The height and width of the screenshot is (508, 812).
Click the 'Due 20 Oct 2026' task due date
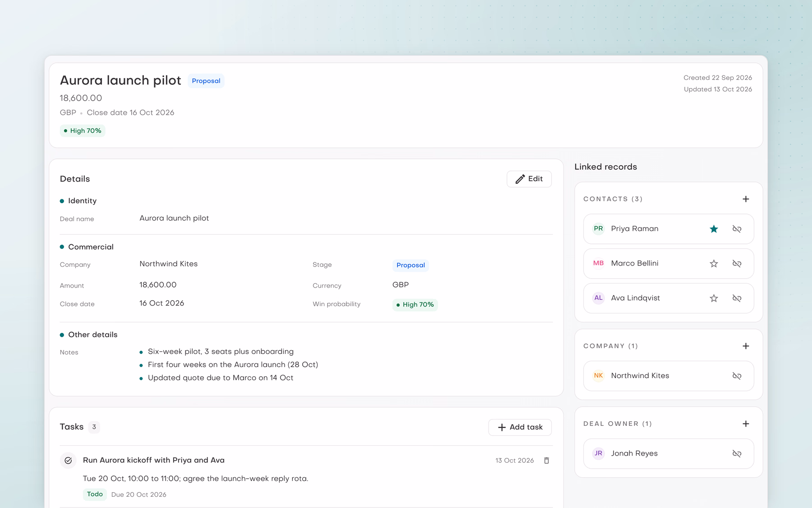pos(139,495)
